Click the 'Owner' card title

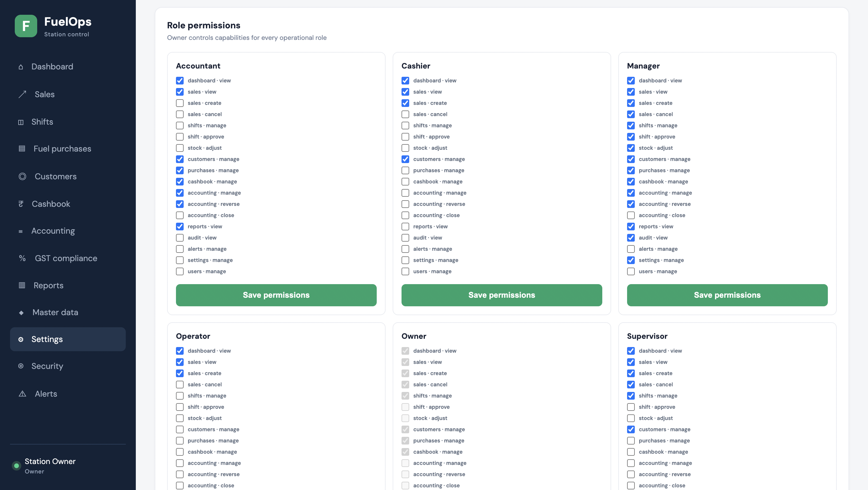pos(414,336)
